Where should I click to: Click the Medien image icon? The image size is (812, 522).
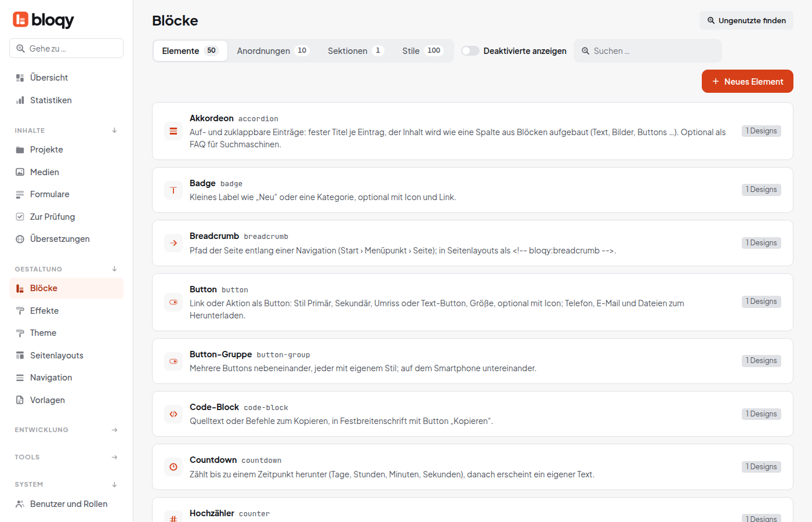point(20,172)
